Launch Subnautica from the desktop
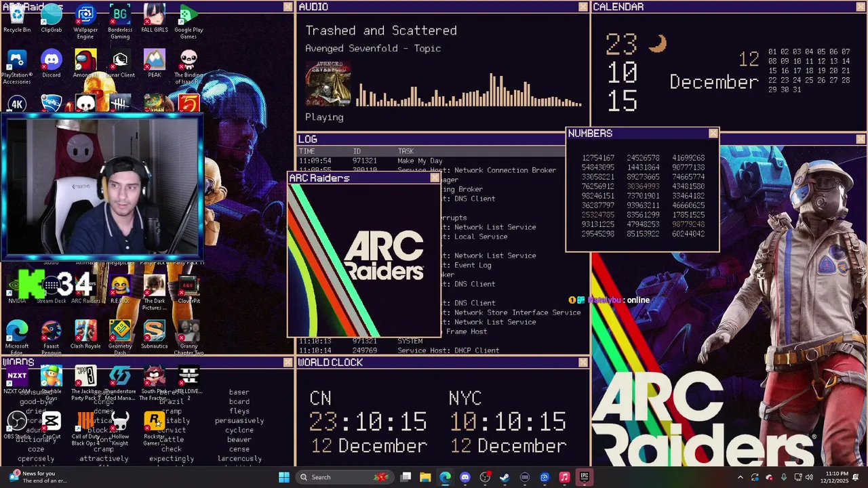Viewport: 868px width, 488px height. tap(155, 335)
